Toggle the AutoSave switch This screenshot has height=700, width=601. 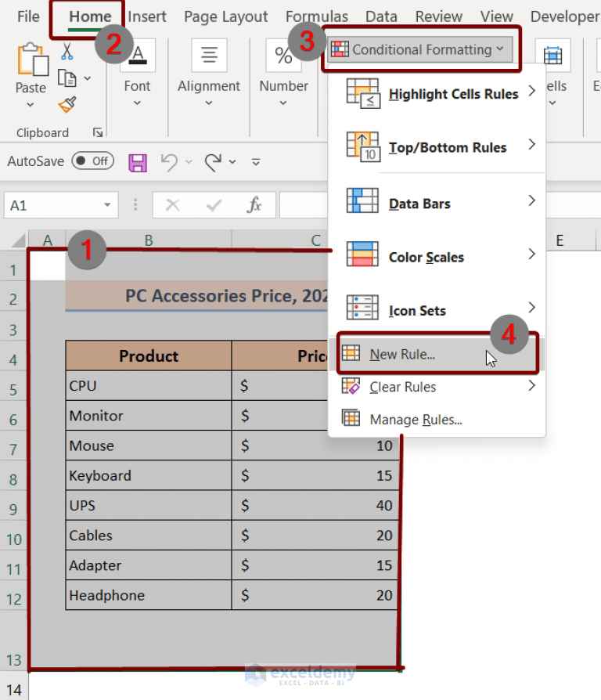[93, 161]
